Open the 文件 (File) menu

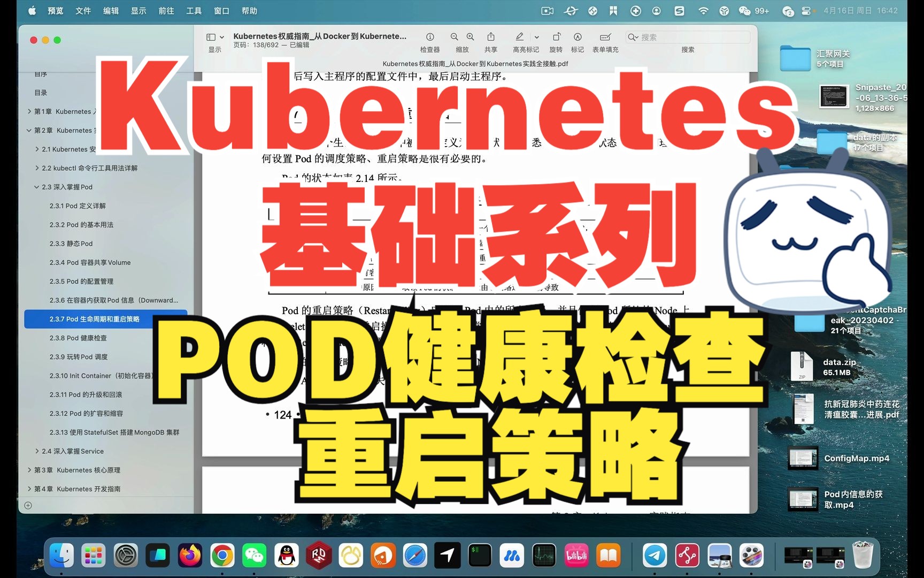click(x=83, y=11)
